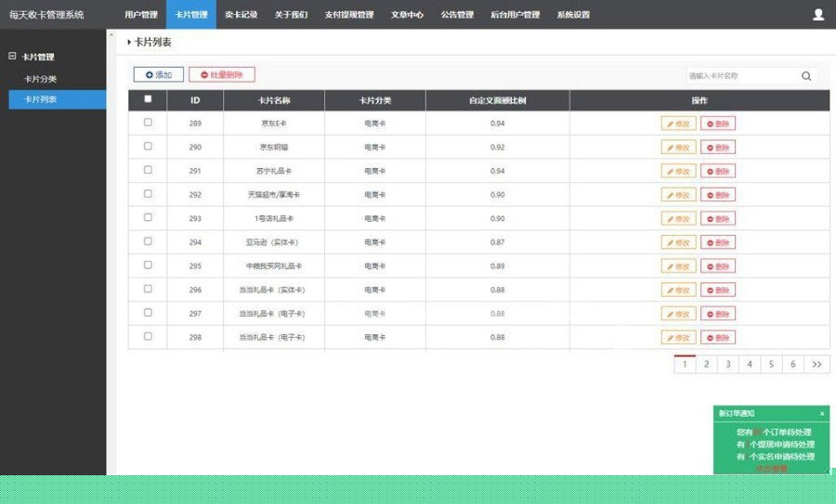Check the box for row ID 291
Viewport: 836px width, 504px height.
click(148, 170)
